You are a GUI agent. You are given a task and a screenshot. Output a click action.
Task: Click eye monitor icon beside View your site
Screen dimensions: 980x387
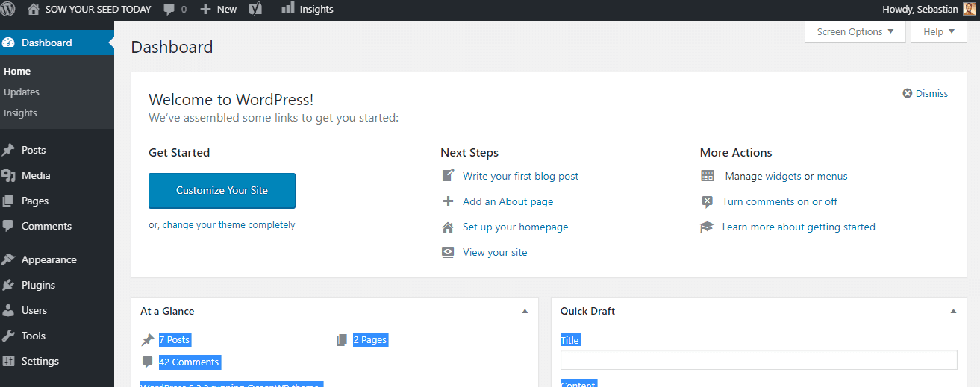448,252
